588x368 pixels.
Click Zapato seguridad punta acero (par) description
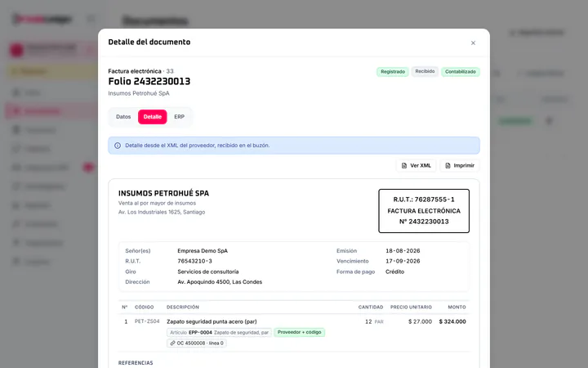(212, 322)
